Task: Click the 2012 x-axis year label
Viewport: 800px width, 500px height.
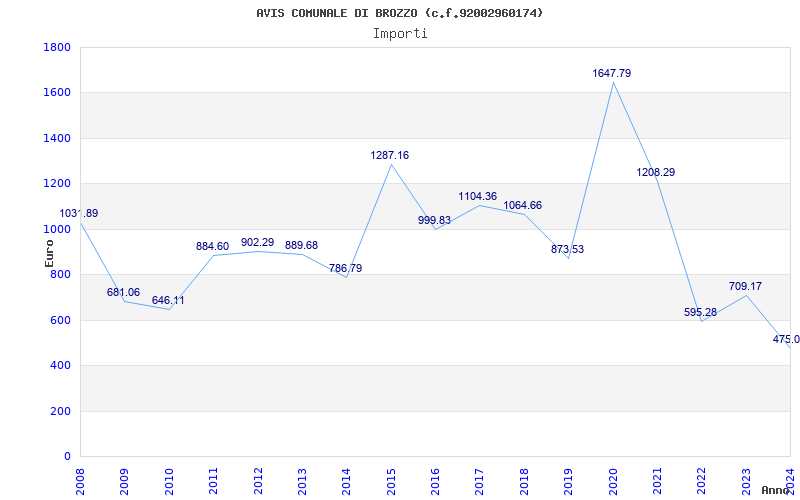Action: [x=258, y=481]
